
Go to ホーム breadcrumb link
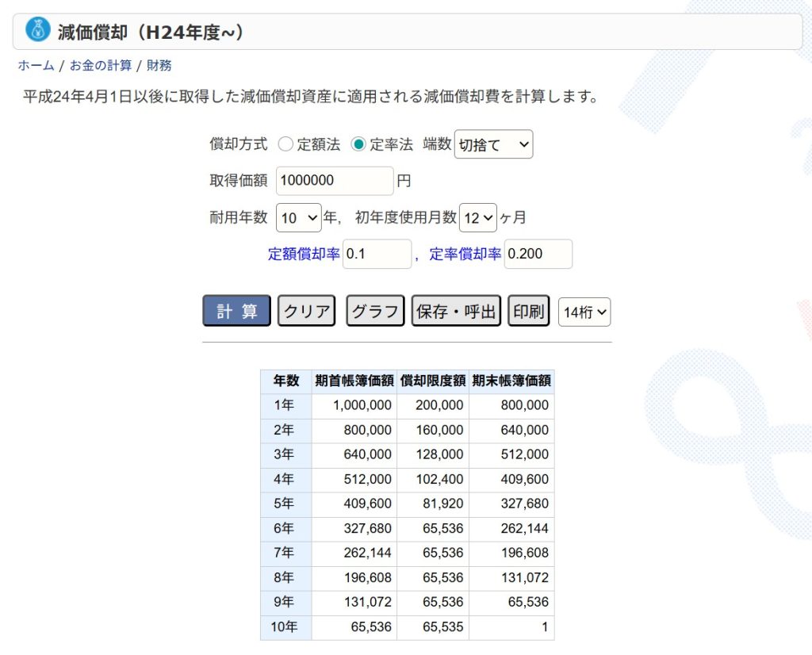click(36, 66)
